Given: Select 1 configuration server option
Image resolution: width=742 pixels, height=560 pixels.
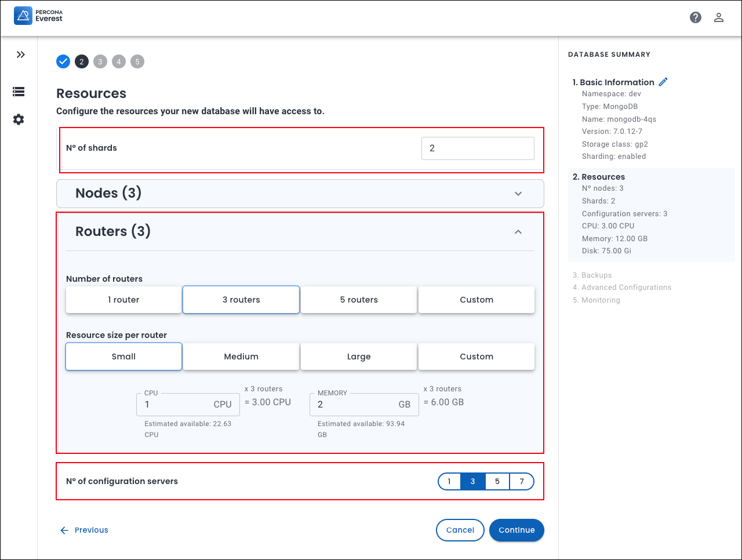Looking at the screenshot, I should (x=449, y=482).
